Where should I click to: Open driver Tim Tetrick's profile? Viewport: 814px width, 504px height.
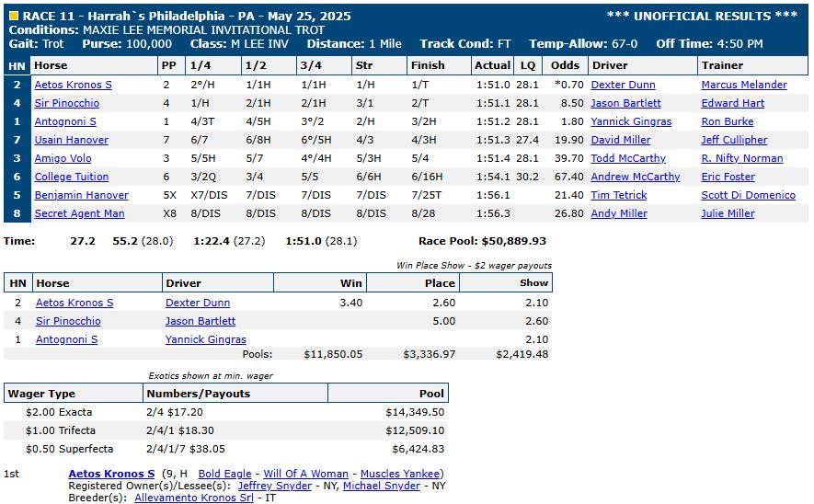[x=618, y=195]
